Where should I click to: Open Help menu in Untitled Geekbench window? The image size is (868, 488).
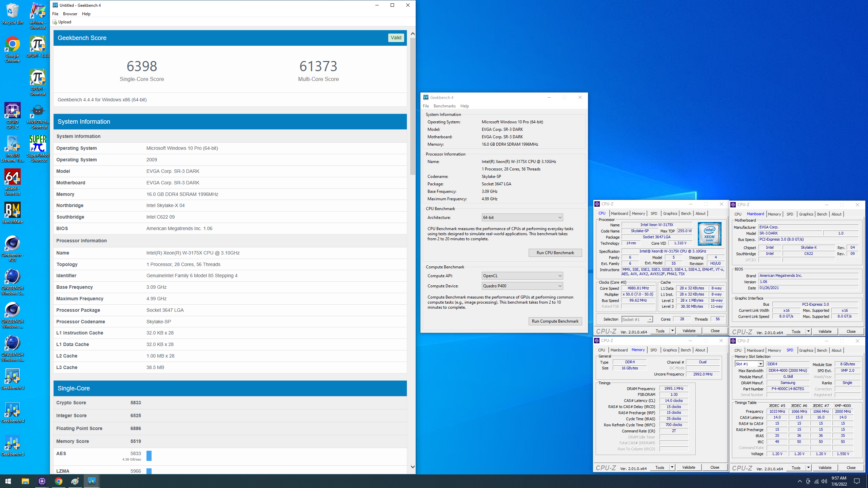[x=86, y=14]
